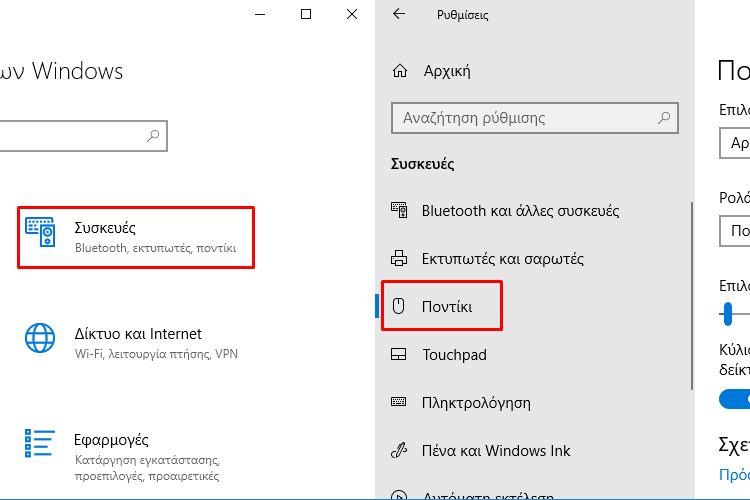Viewport: 750px width, 500px height.
Task: Click the back arrow next to Ρυθμίσεις
Action: [x=399, y=14]
